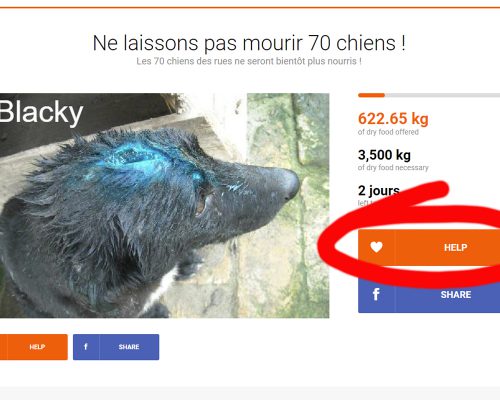This screenshot has width=500, height=400.
Task: Click the headline "Ne laissons pas mourir 70 chiens !"
Action: 249,43
